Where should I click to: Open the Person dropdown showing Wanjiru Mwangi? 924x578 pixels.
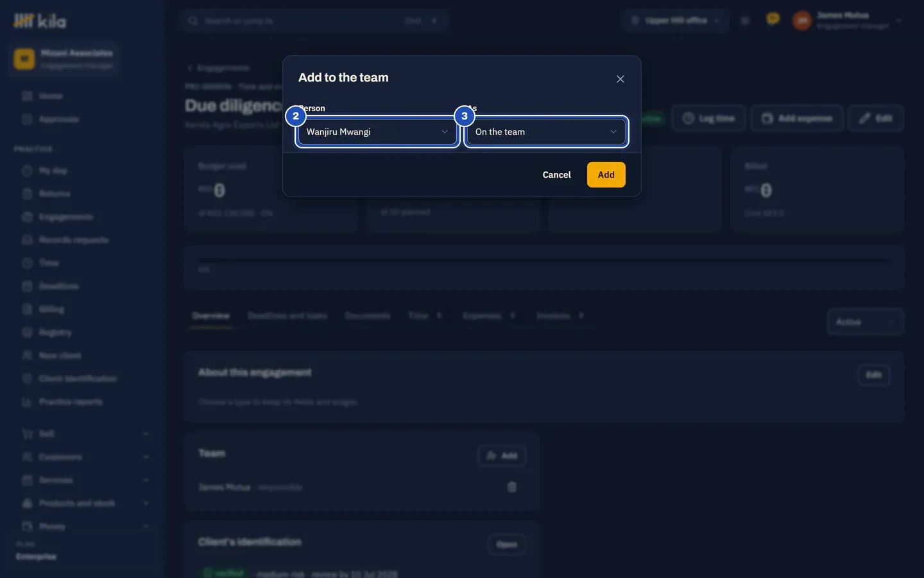click(377, 132)
